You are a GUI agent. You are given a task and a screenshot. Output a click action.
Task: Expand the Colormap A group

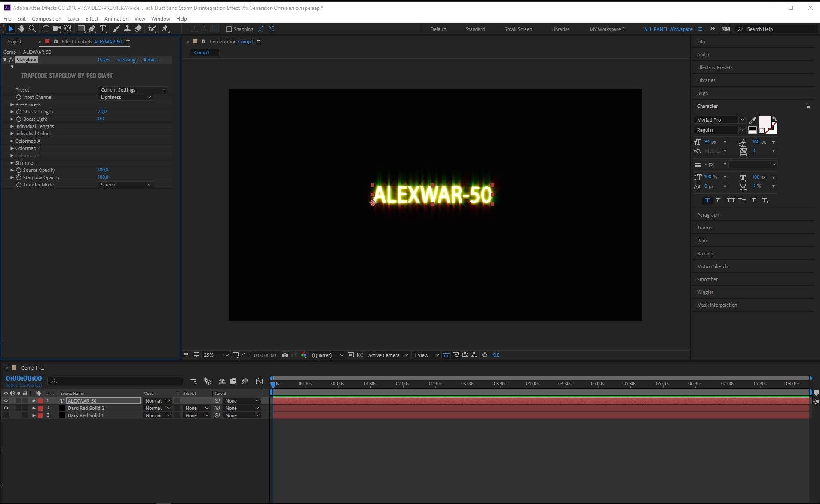pos(12,141)
